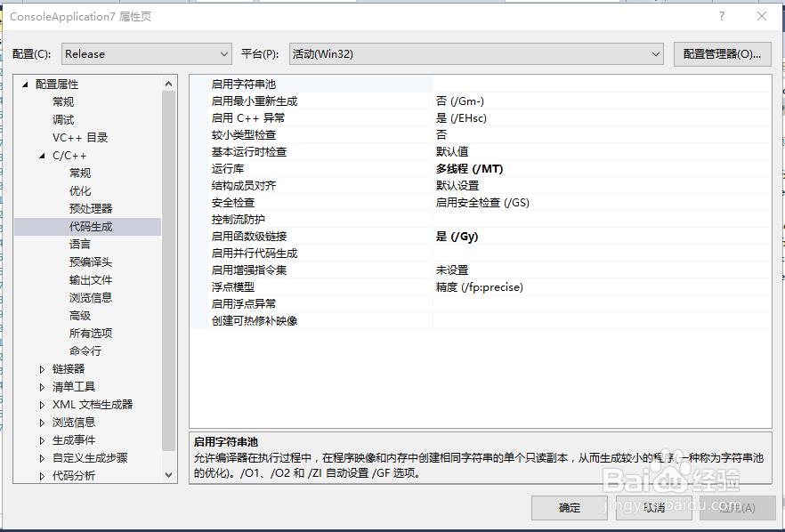This screenshot has width=785, height=532.
Task: Expand the 代码分析 tree node
Action: (42, 475)
